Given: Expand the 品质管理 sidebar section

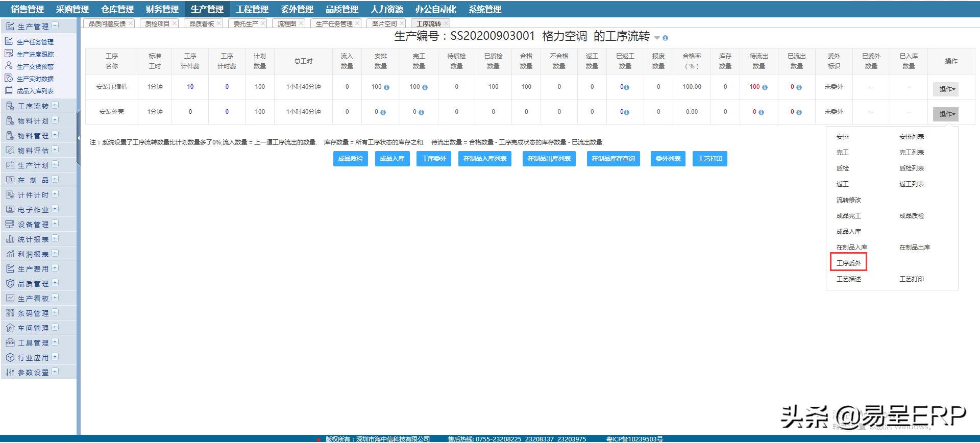Looking at the screenshot, I should tap(55, 283).
